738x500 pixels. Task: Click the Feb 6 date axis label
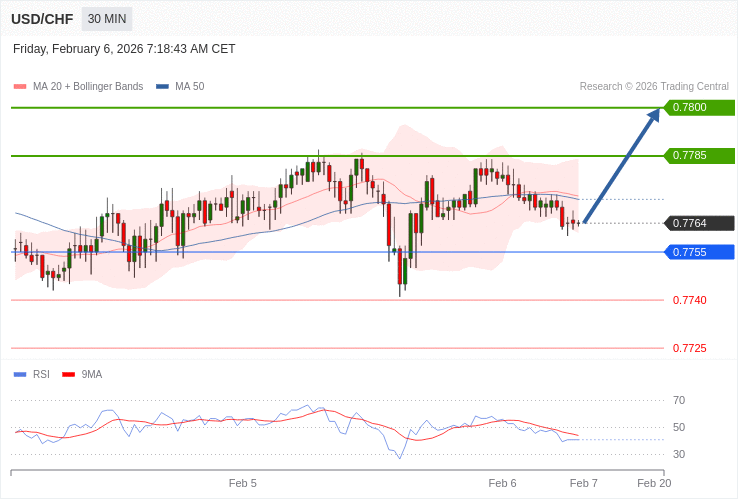(x=502, y=484)
